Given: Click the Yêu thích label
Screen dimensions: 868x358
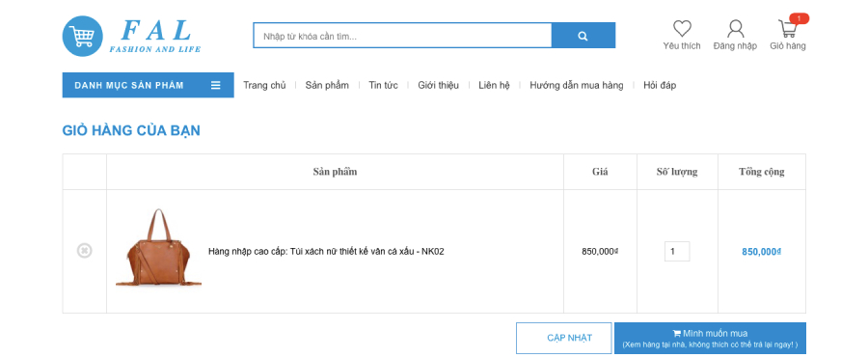Looking at the screenshot, I should tap(682, 46).
